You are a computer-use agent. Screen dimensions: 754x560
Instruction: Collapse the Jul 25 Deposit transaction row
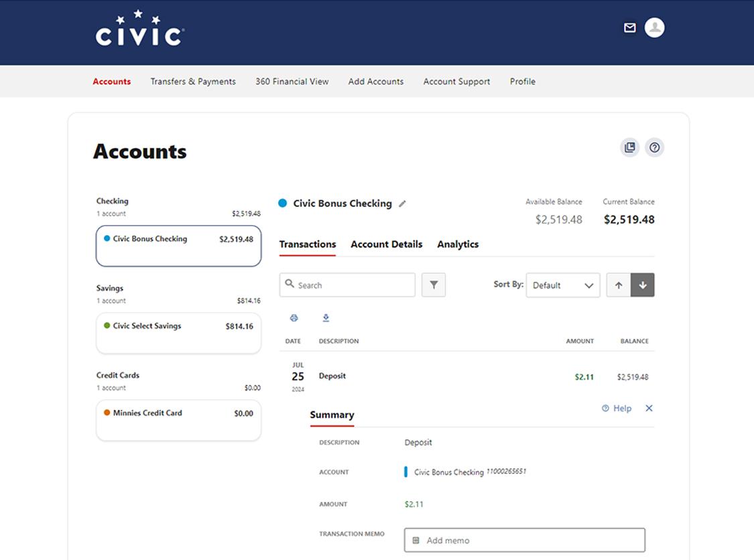click(x=466, y=376)
